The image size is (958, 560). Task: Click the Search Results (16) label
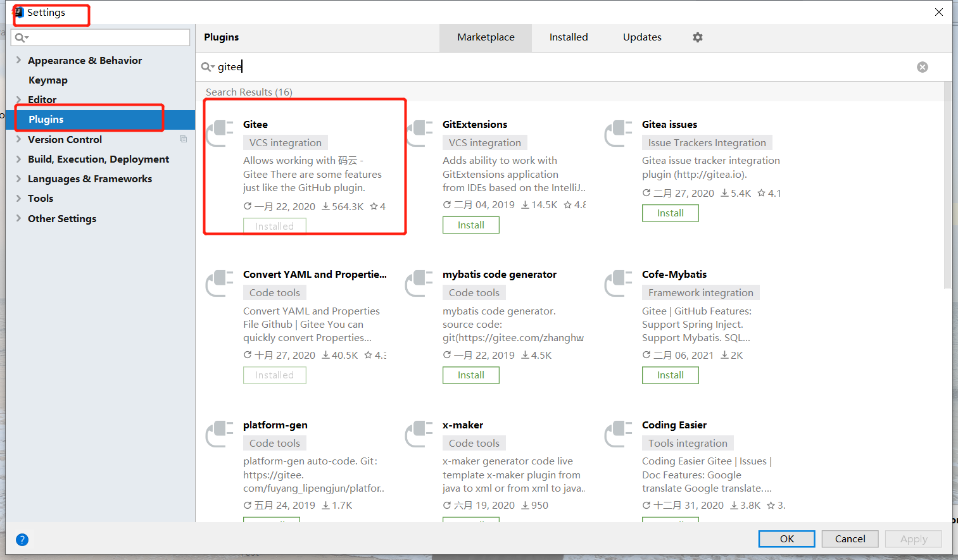pos(249,92)
